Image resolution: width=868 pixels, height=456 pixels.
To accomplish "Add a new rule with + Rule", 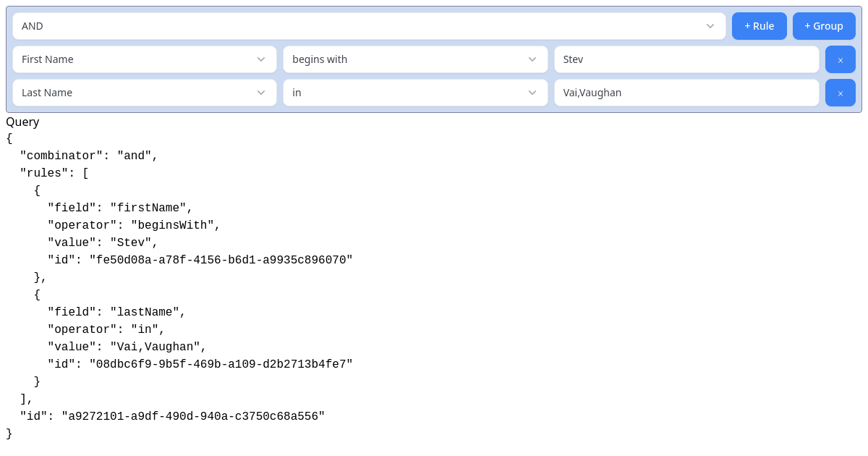I will pos(759,25).
